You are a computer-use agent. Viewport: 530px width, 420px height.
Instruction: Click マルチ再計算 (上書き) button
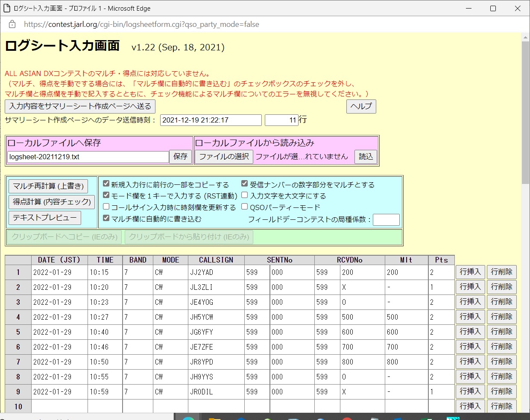pos(48,186)
